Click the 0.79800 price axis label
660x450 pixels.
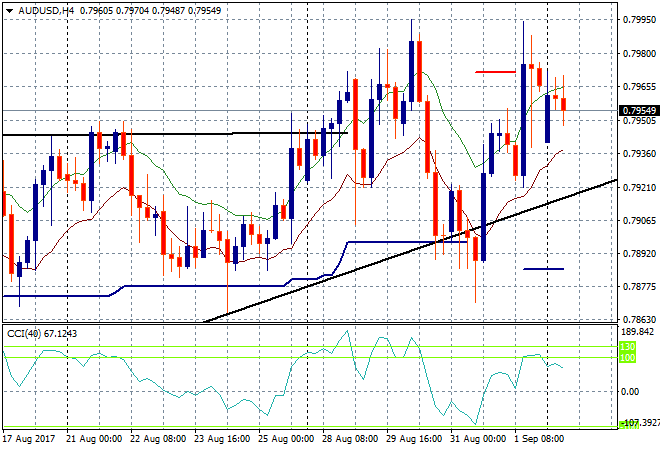[639, 53]
